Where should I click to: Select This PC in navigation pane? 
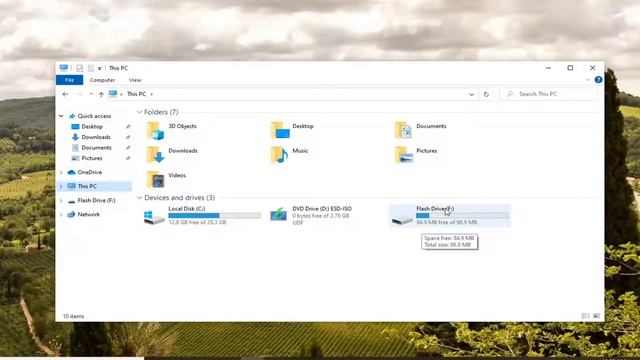[87, 186]
